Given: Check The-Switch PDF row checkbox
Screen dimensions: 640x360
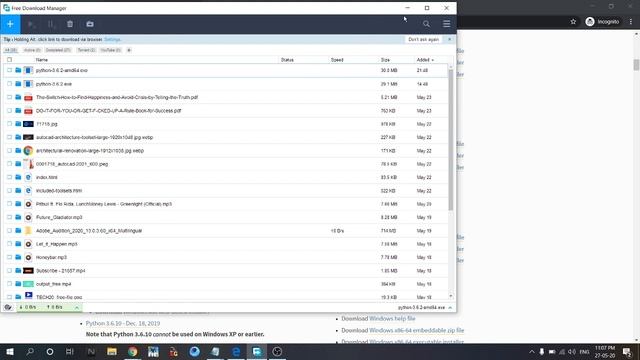Looking at the screenshot, I should [x=9, y=97].
